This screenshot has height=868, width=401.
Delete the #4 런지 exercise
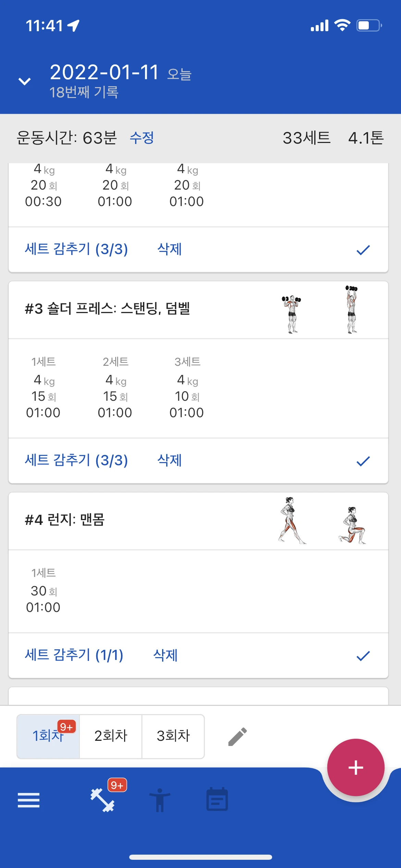coord(165,655)
